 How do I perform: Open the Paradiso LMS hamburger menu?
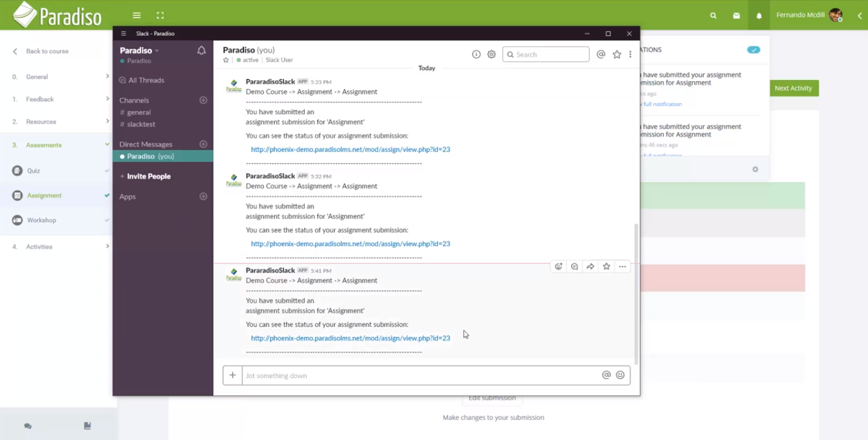point(137,15)
